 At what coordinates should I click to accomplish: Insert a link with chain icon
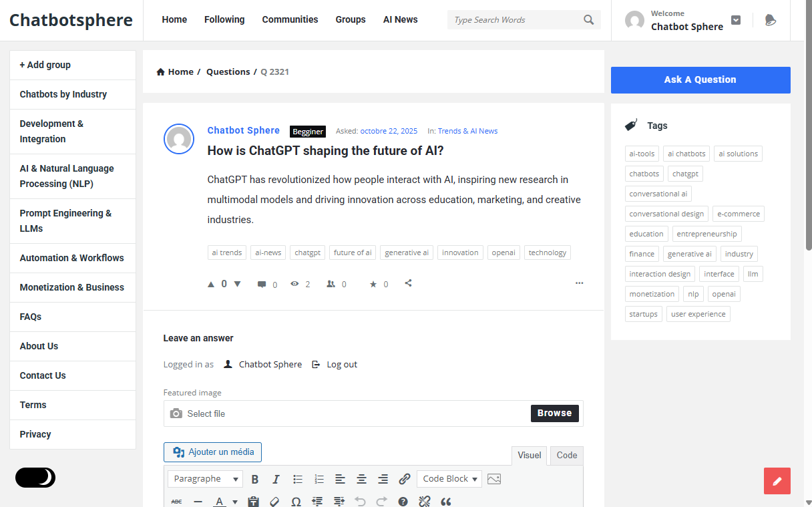[404, 479]
